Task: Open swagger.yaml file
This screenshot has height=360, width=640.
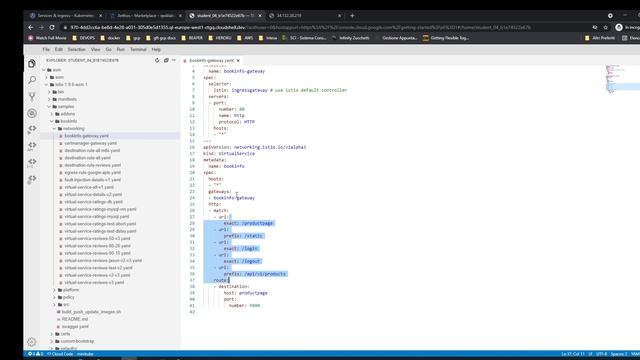Action: pos(75,327)
